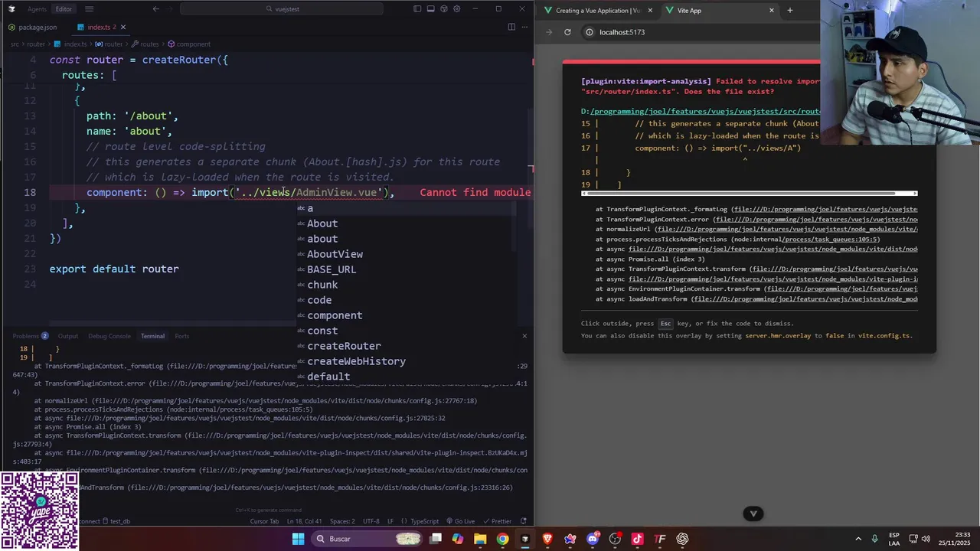Open Windows Start menu
The image size is (980, 551).
point(298,539)
